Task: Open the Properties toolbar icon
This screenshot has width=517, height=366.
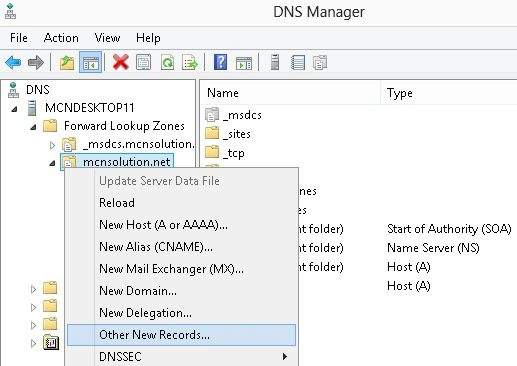Action: coord(144,62)
